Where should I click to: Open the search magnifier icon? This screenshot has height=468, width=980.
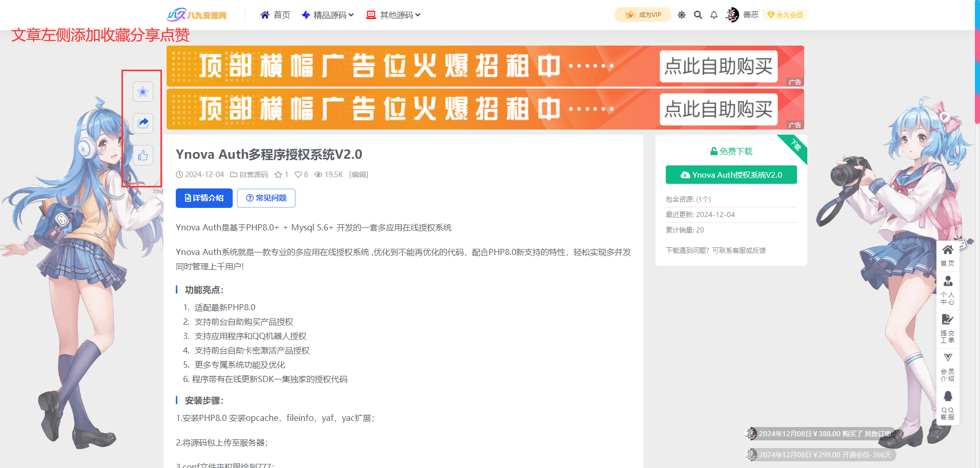(698, 15)
